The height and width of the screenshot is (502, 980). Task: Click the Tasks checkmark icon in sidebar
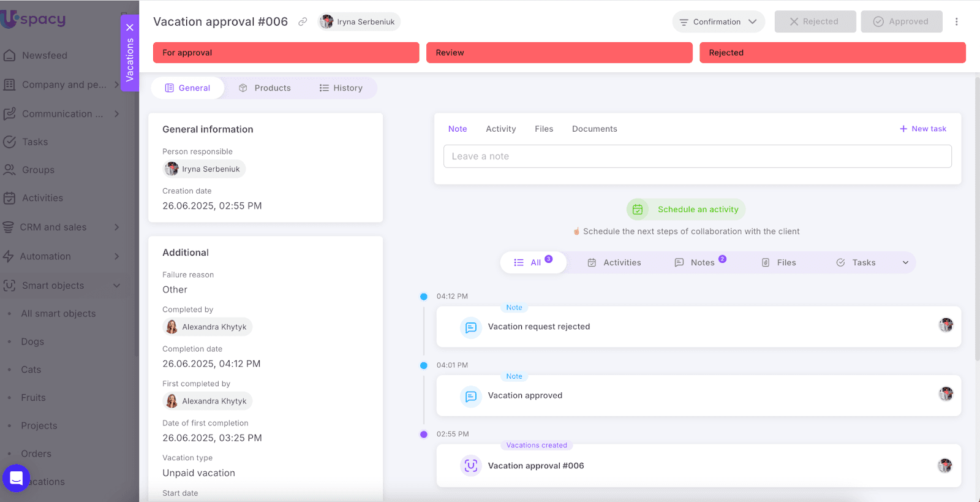[10, 142]
